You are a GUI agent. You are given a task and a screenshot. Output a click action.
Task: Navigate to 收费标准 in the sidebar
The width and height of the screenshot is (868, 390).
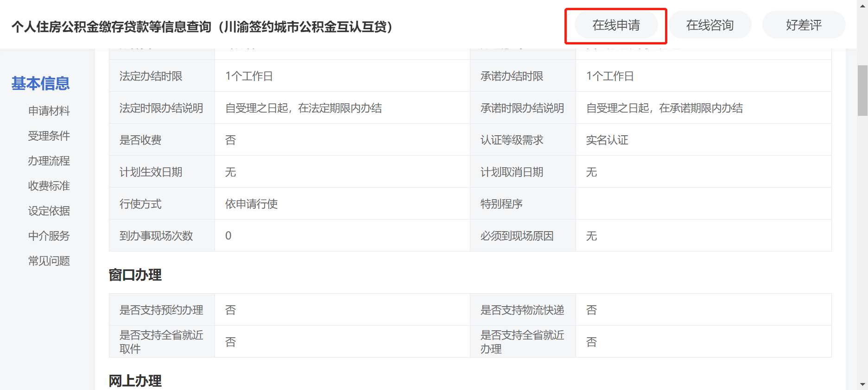[x=49, y=186]
